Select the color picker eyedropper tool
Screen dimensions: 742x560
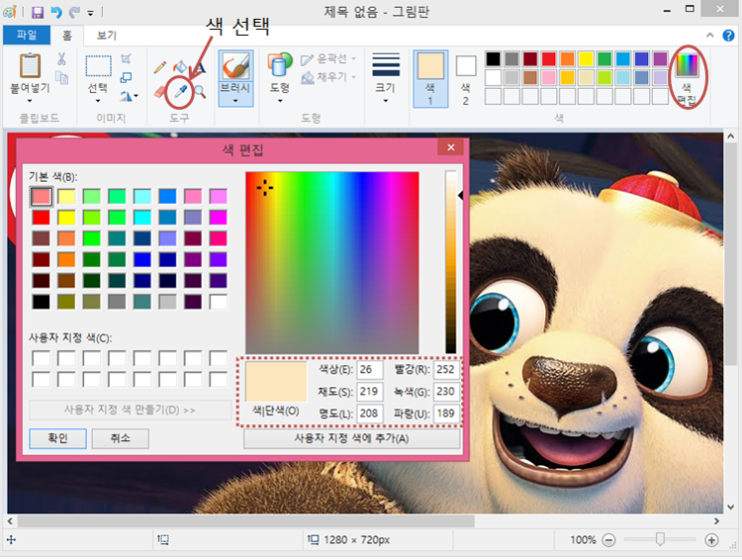(181, 91)
